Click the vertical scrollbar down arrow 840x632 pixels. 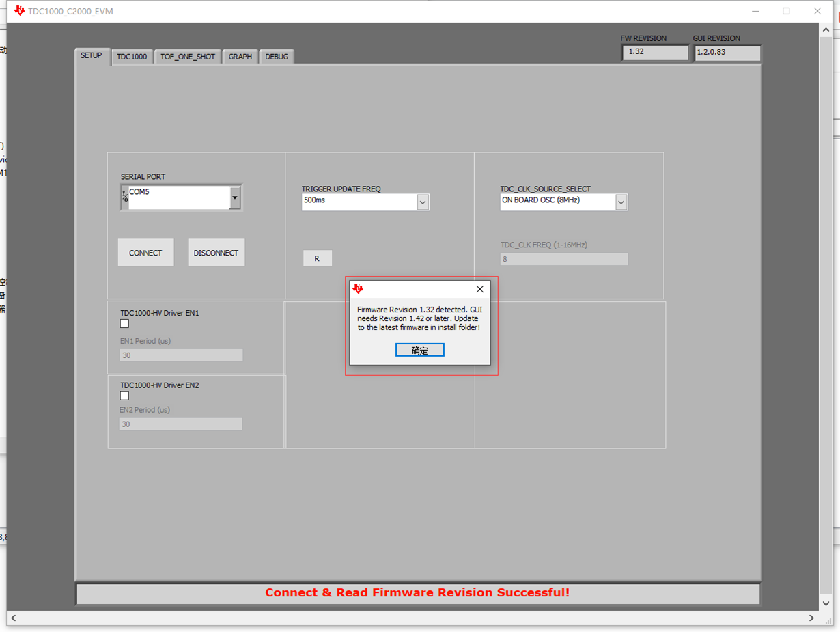[826, 604]
